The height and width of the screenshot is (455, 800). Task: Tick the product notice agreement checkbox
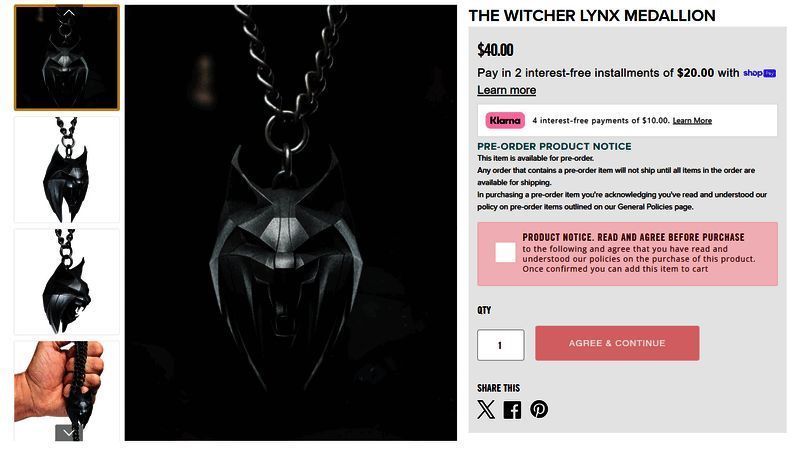(x=505, y=252)
